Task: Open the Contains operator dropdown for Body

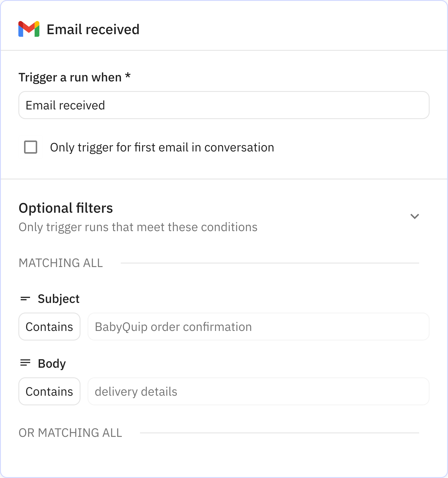Action: tap(49, 391)
